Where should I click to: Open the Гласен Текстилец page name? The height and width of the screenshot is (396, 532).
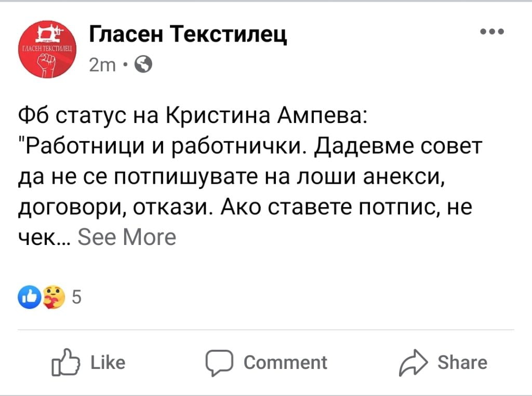(x=188, y=35)
